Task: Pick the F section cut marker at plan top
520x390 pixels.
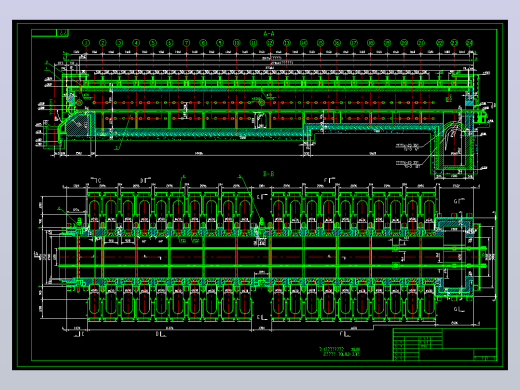Action: [x=329, y=180]
